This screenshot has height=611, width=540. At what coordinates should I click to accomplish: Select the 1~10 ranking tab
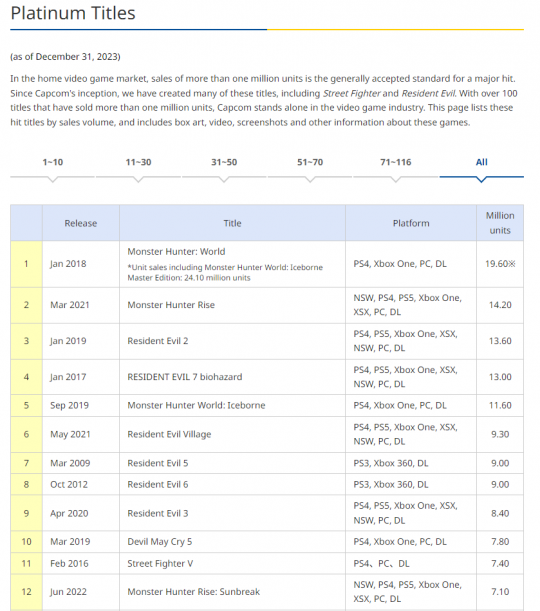click(x=53, y=162)
